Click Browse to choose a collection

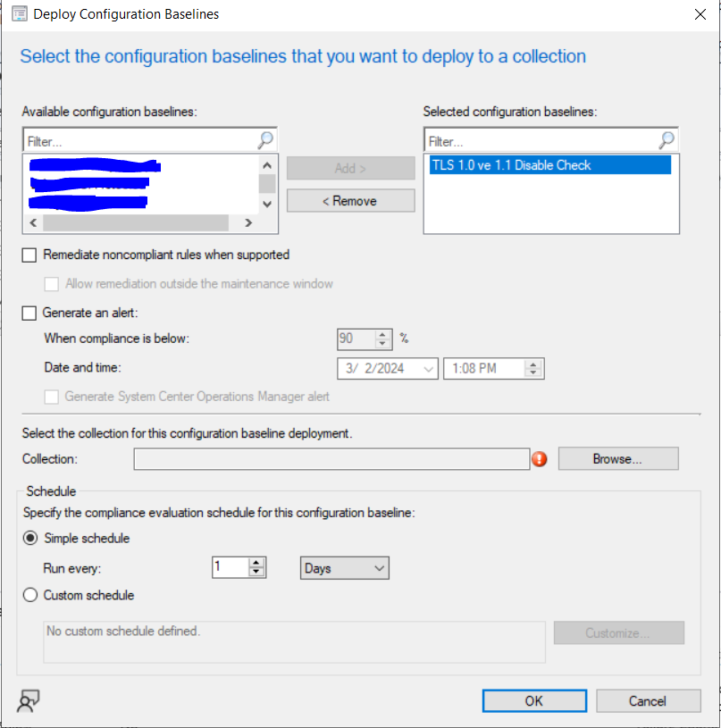(x=617, y=459)
